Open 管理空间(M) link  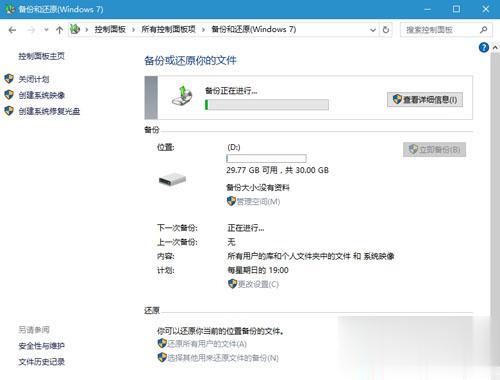(258, 202)
